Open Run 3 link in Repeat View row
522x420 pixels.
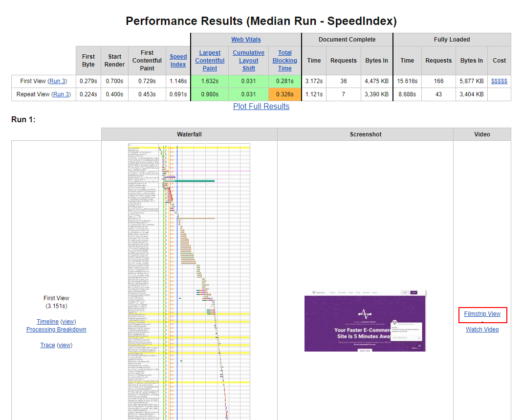[61, 94]
